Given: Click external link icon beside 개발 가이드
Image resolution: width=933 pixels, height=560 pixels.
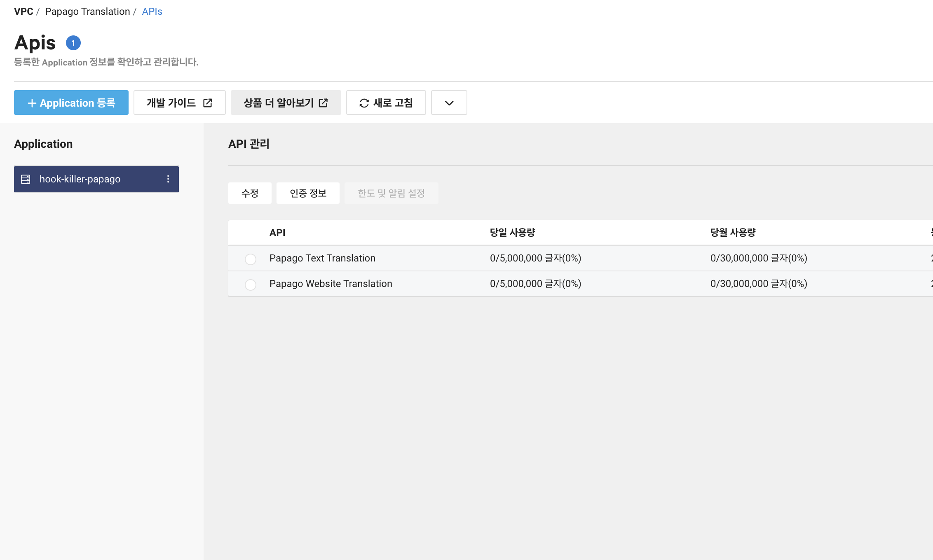Looking at the screenshot, I should click(x=208, y=103).
